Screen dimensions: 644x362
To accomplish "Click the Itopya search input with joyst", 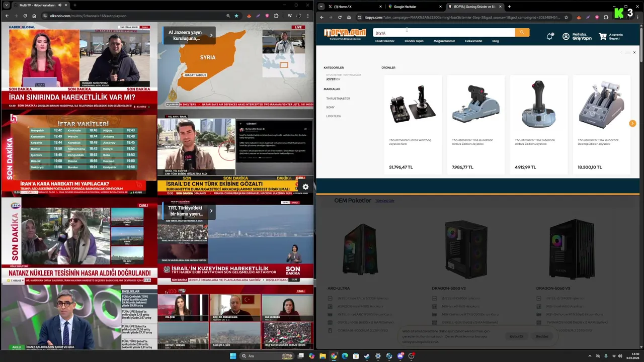I will tap(444, 32).
